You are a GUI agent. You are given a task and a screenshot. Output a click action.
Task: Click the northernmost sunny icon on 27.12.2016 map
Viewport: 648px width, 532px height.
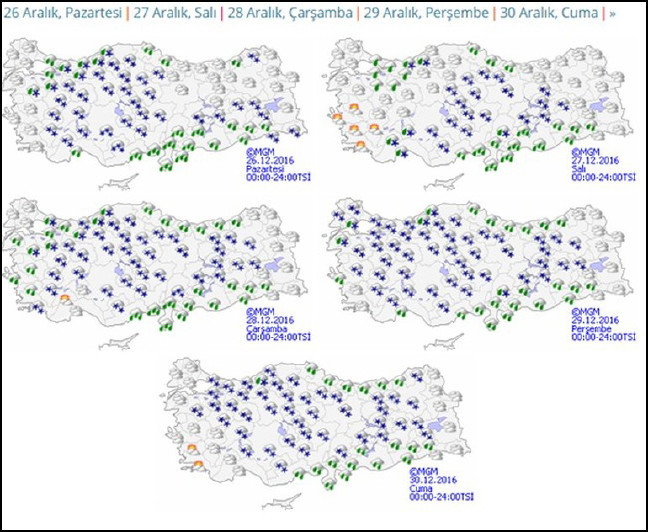coord(354,107)
